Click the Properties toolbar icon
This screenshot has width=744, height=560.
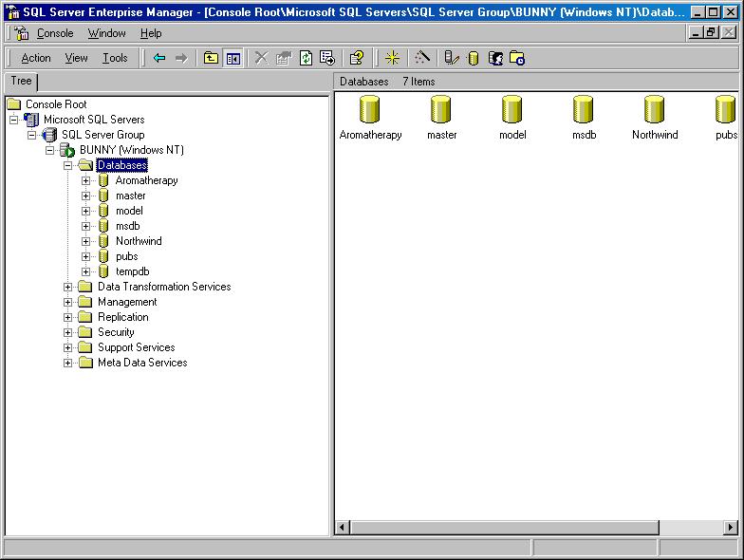tap(284, 59)
